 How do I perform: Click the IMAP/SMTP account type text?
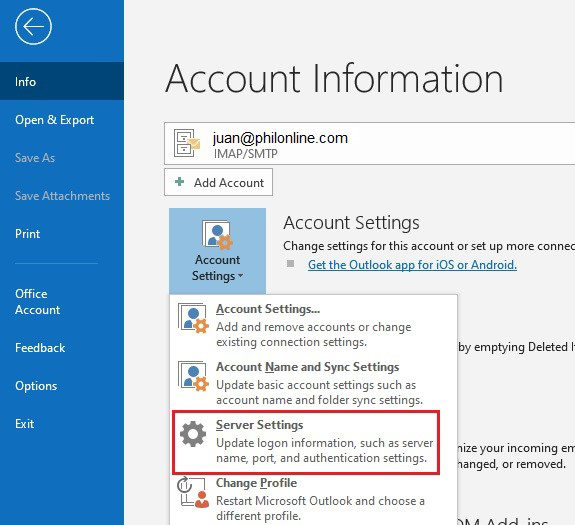pyautogui.click(x=246, y=154)
